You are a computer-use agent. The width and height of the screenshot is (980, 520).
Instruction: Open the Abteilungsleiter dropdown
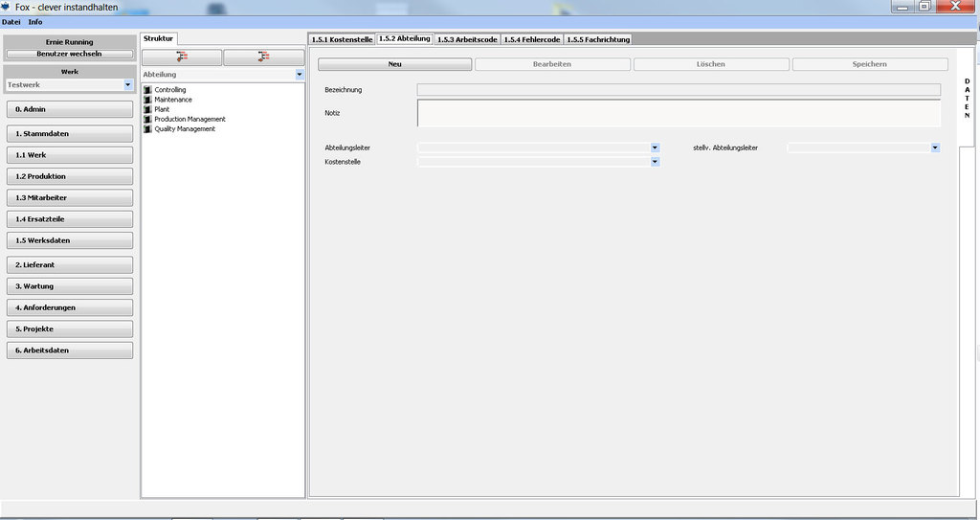655,147
